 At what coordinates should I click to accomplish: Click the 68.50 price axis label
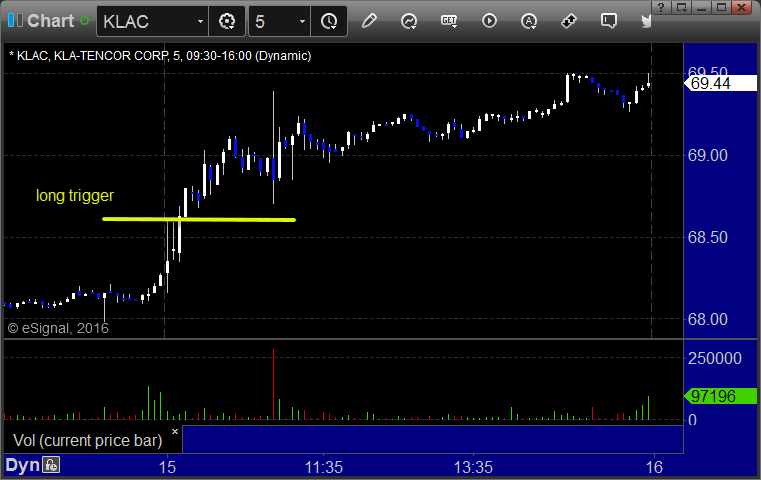[708, 237]
